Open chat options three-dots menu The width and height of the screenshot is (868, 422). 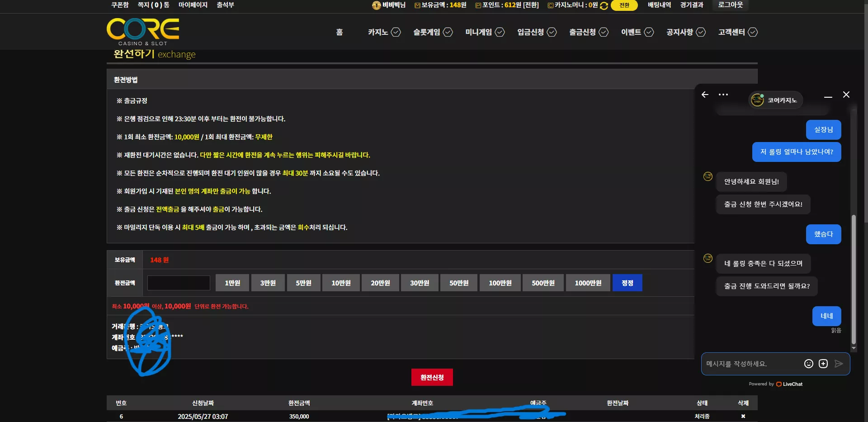723,95
